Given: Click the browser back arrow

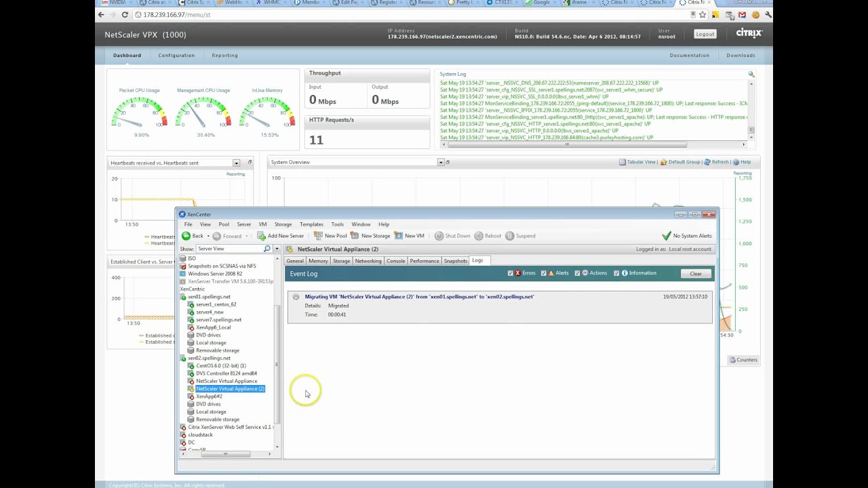Looking at the screenshot, I should click(x=102, y=14).
